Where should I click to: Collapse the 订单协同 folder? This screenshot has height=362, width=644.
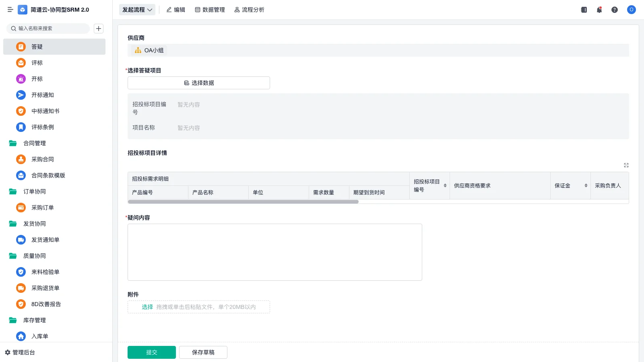(13, 191)
